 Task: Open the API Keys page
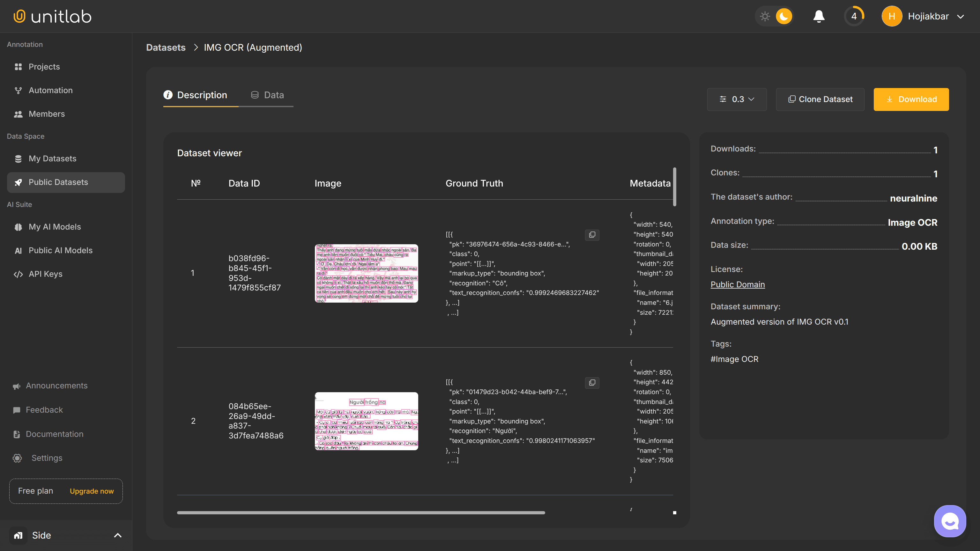point(45,274)
